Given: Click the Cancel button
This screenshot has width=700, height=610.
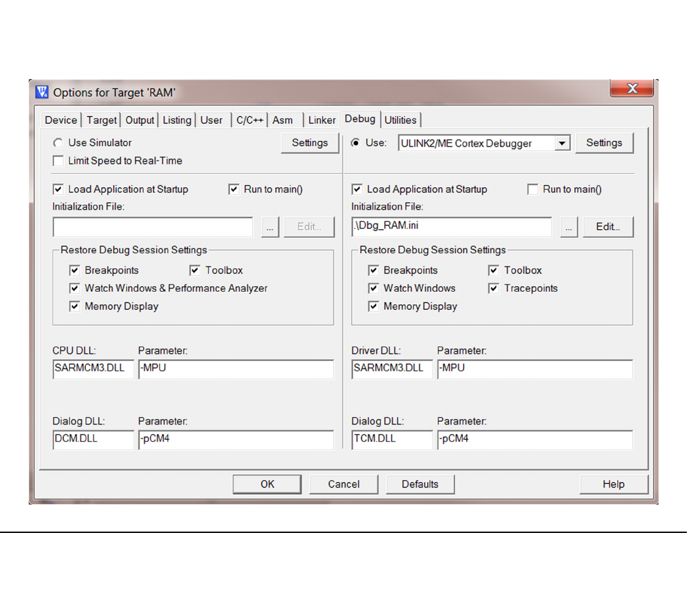Looking at the screenshot, I should [344, 484].
